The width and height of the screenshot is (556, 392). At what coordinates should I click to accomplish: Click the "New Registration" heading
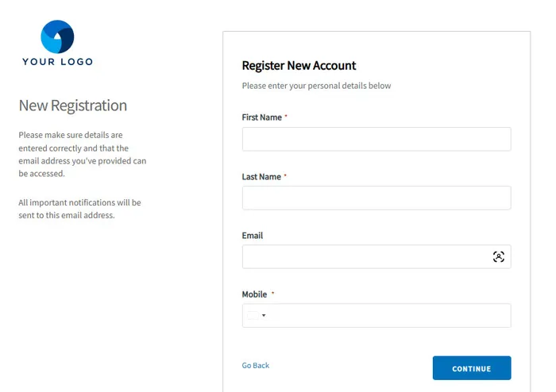(x=72, y=106)
